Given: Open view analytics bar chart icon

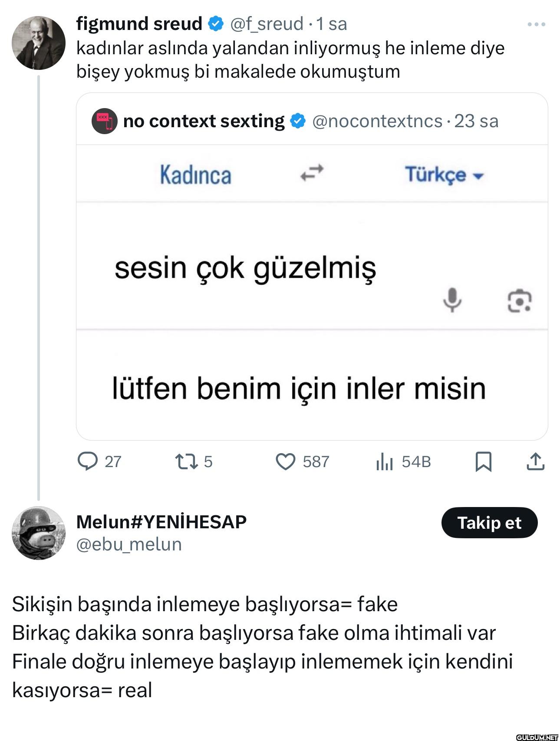Looking at the screenshot, I should tap(385, 461).
